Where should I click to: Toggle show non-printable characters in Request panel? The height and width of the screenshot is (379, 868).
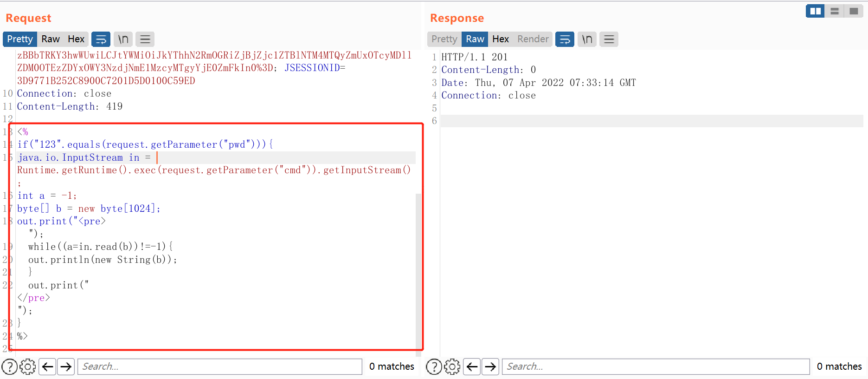click(123, 39)
